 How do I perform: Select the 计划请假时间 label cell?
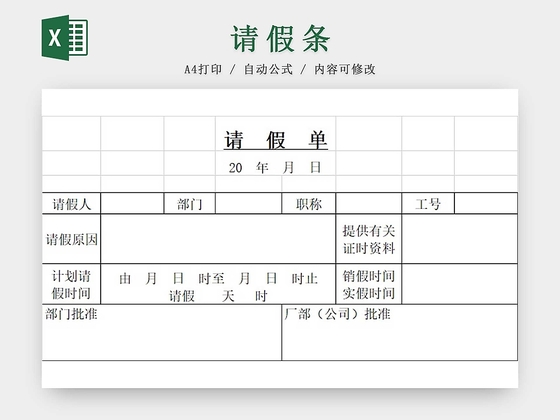(x=71, y=284)
